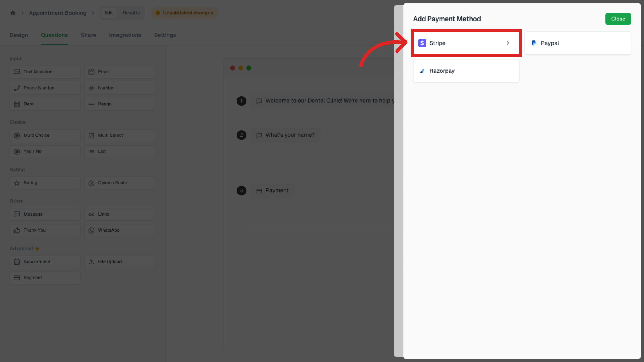The width and height of the screenshot is (644, 362).
Task: Switch to the Design tab
Action: [x=19, y=35]
